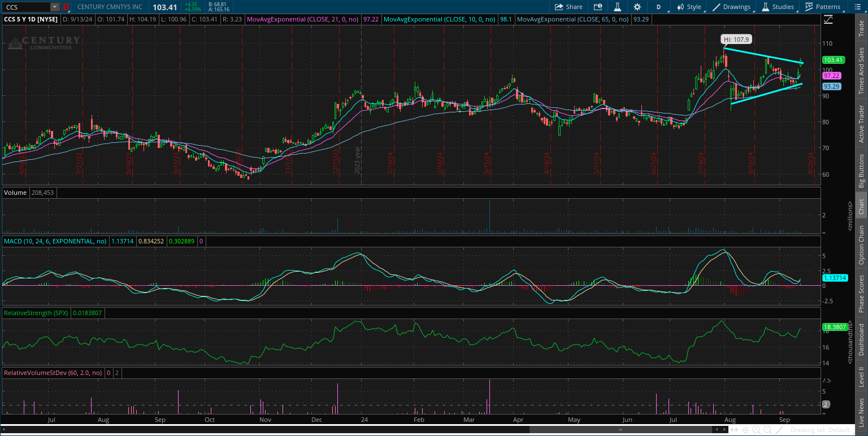868x436 pixels.
Task: Click the horizontal time axis scrollbar thumb
Action: [622, 430]
